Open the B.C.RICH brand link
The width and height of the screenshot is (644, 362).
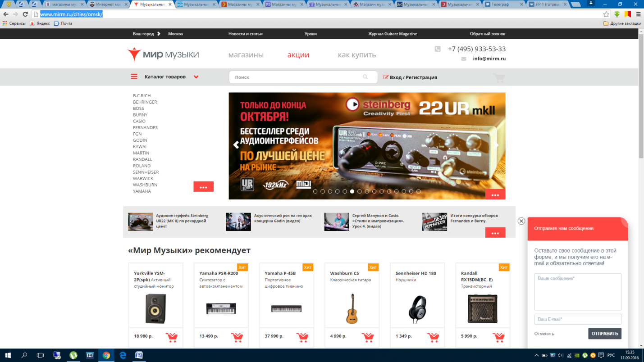(x=142, y=96)
